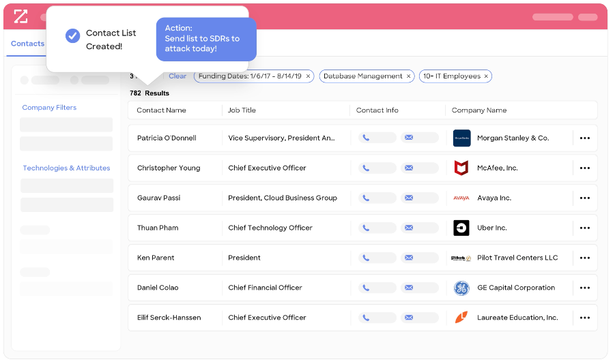
Task: Click company name Uber Inc.
Action: (492, 228)
